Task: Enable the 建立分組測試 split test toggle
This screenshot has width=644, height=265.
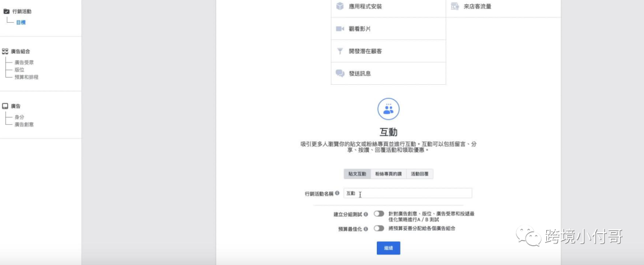Action: [x=379, y=214]
